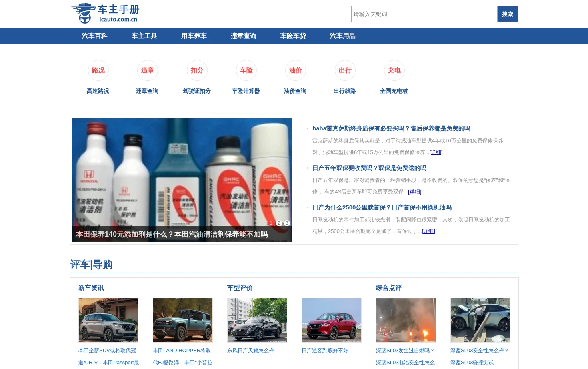The image size is (588, 369).
Task: Open the 深蓝SL03发生过自燃吗 article link
Action: (405, 357)
